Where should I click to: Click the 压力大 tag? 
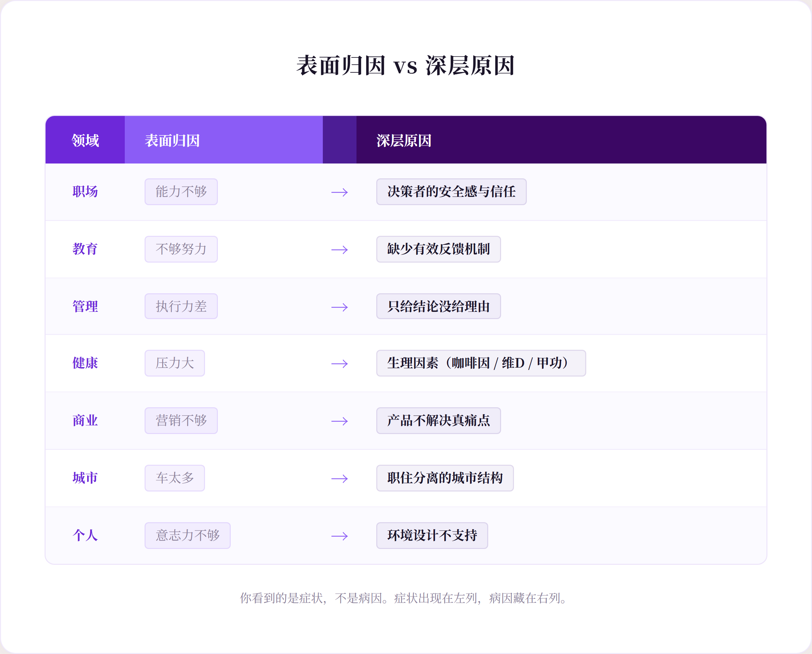(x=175, y=363)
